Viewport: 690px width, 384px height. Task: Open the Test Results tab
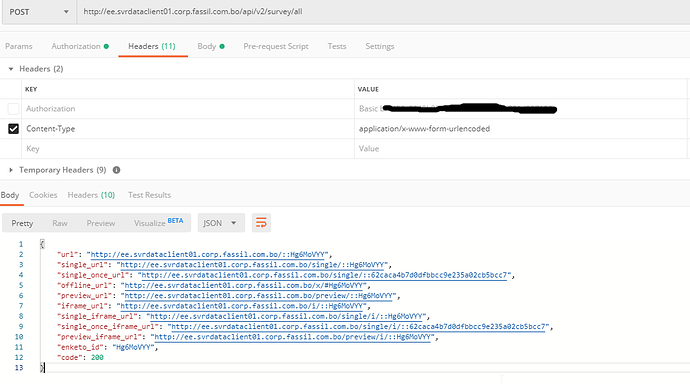tap(150, 195)
